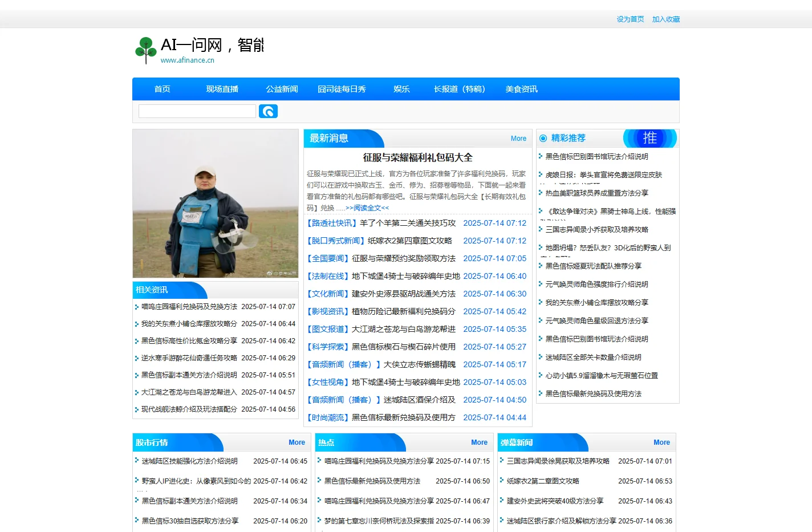Click More in 弹幕新闻 header
This screenshot has width=812, height=532.
pos(661,442)
